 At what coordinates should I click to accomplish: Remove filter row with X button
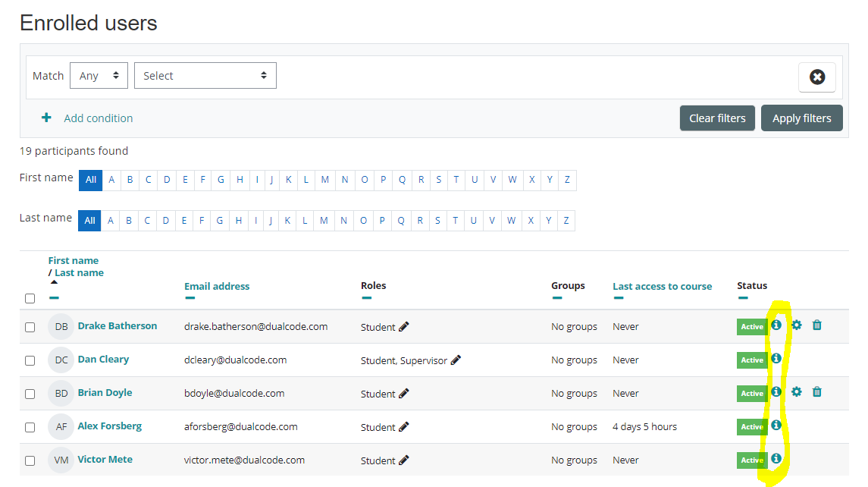pos(816,77)
